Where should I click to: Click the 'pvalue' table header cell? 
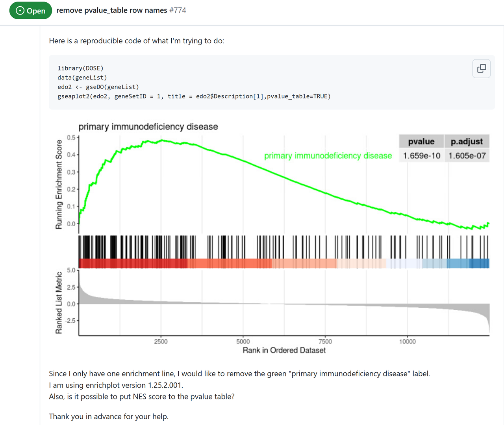(421, 141)
